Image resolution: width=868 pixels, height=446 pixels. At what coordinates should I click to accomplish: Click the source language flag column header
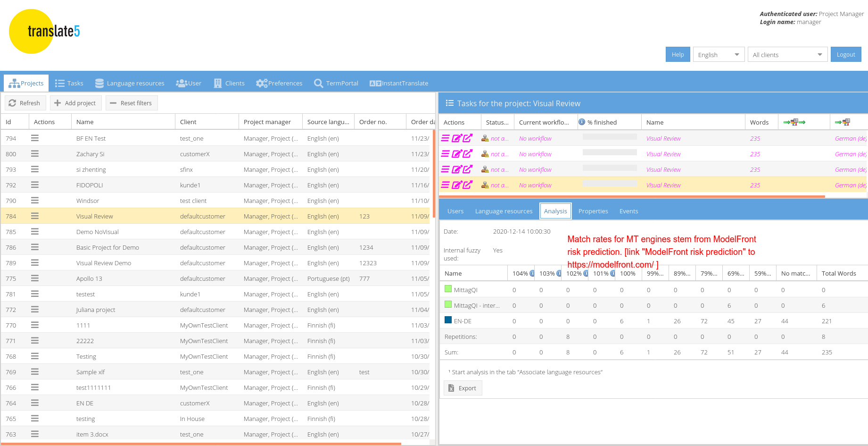(x=794, y=122)
